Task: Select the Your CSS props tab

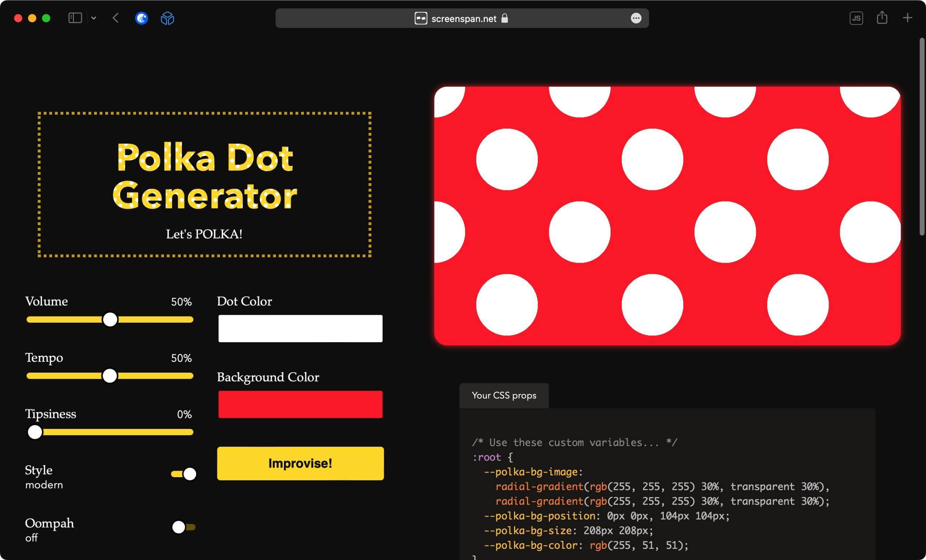Action: pos(504,396)
